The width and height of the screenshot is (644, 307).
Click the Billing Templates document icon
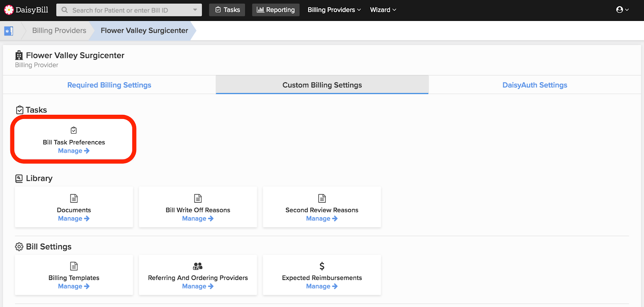pos(74,266)
